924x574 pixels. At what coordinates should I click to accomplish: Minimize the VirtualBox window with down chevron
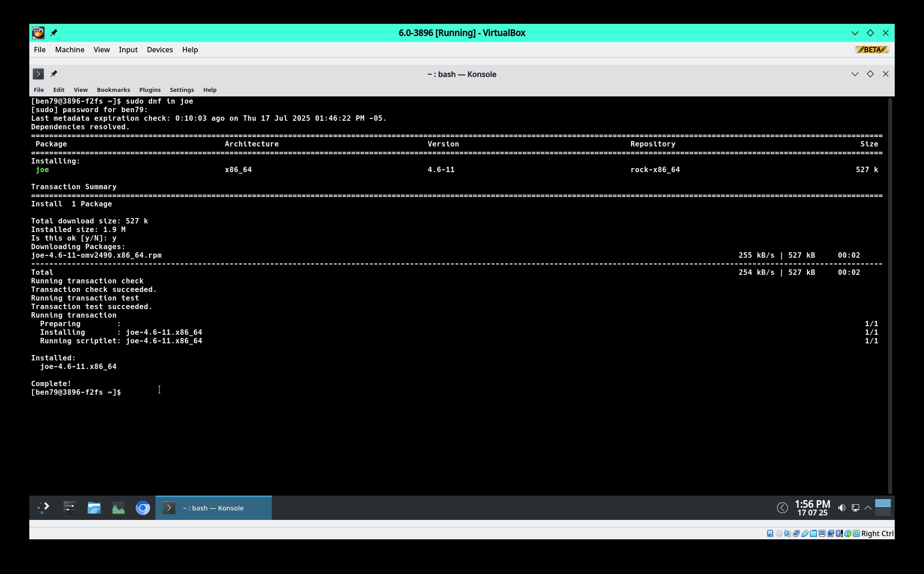(x=855, y=33)
